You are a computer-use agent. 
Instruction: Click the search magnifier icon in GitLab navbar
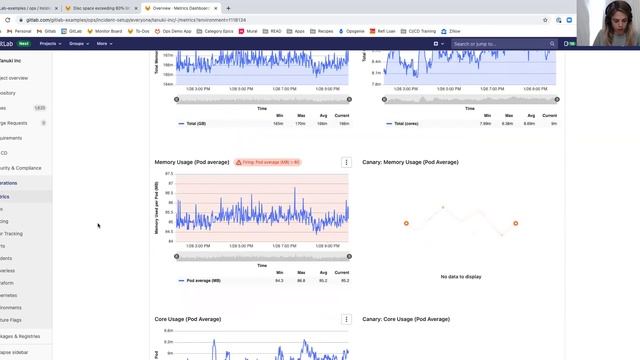pos(552,44)
